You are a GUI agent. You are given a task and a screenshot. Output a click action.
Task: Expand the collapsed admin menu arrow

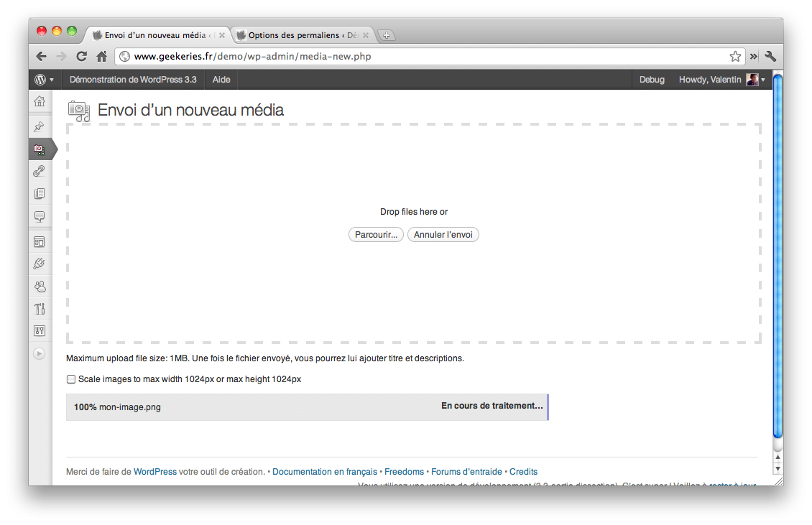40,353
